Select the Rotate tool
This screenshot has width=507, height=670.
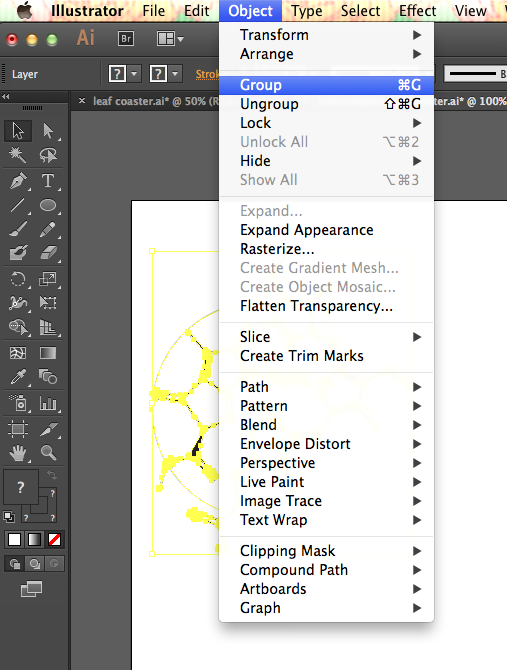[18, 279]
